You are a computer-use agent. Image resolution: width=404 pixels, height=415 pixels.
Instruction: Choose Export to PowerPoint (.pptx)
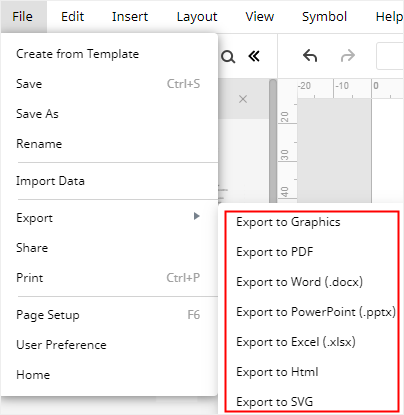pyautogui.click(x=316, y=312)
